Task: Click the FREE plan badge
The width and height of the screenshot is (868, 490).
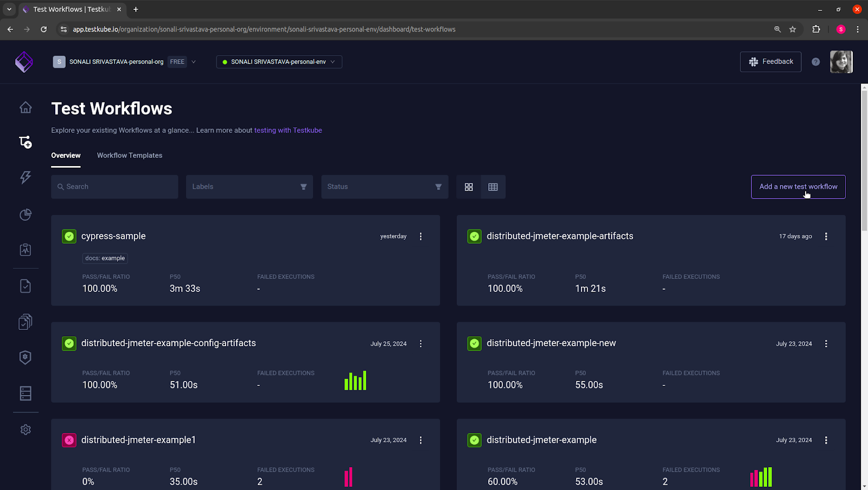Action: pyautogui.click(x=177, y=62)
